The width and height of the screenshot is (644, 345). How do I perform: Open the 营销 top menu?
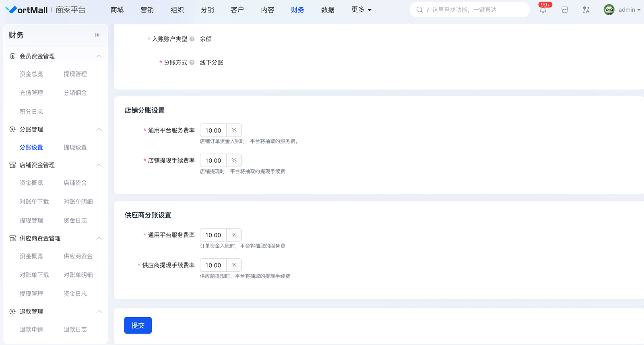[147, 10]
